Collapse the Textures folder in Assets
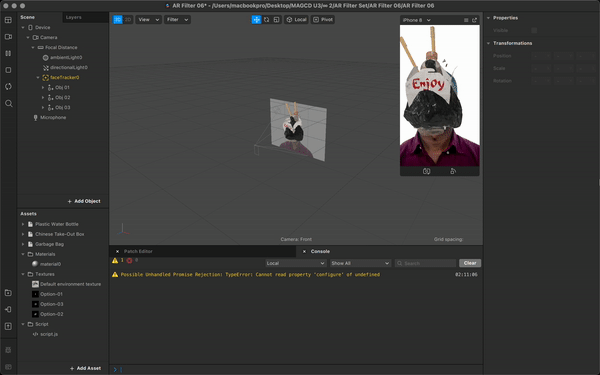The height and width of the screenshot is (375, 600). coord(23,274)
